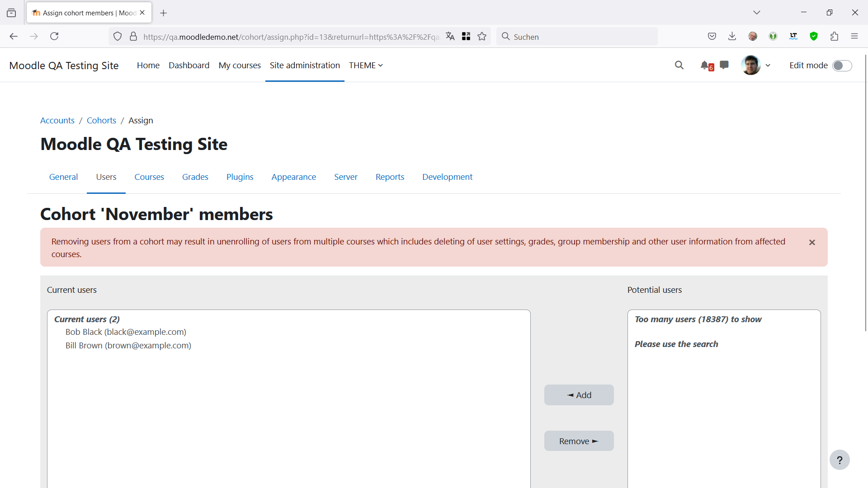The image size is (868, 488).
Task: Click the Firefox account avatar icon
Action: [753, 37]
